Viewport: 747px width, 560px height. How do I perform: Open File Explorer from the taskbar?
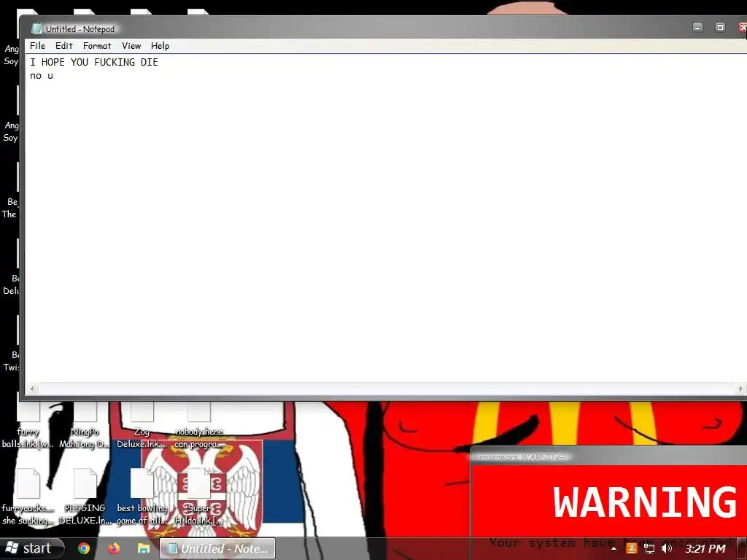[x=144, y=548]
